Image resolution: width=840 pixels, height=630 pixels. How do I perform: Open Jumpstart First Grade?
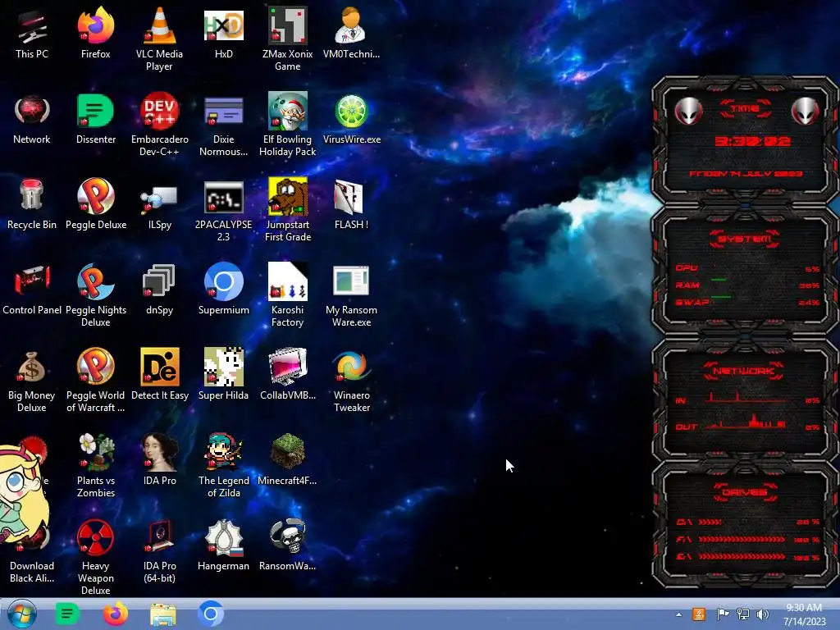(288, 209)
